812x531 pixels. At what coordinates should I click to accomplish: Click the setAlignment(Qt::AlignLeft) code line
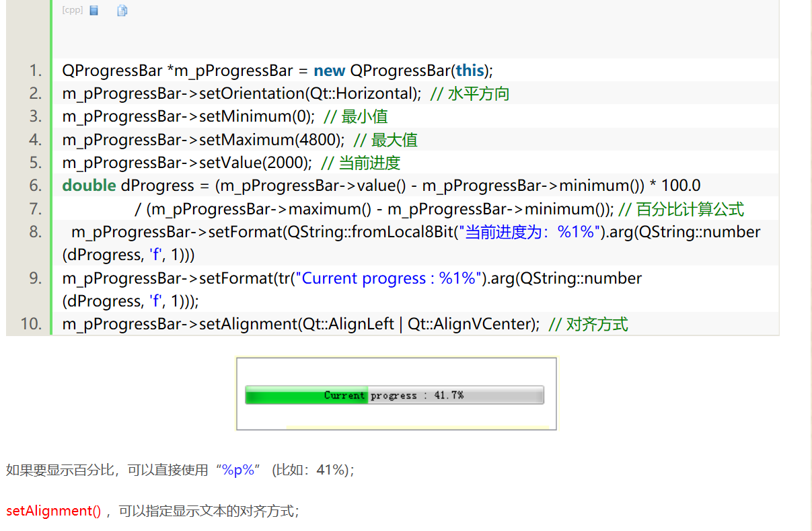(345, 324)
